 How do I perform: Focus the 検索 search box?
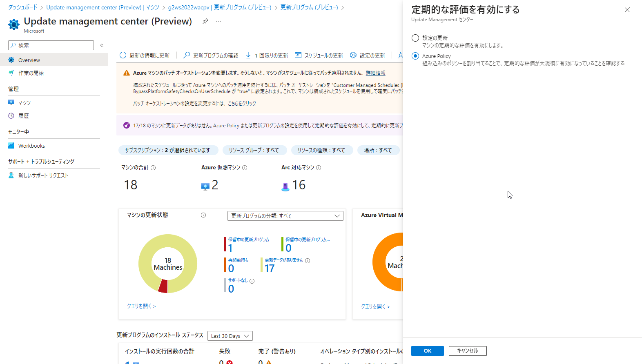click(x=51, y=45)
